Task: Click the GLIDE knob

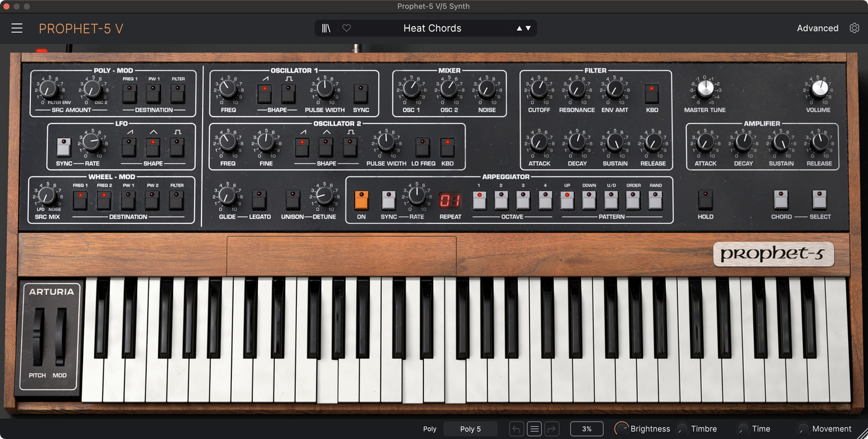Action: pyautogui.click(x=227, y=196)
